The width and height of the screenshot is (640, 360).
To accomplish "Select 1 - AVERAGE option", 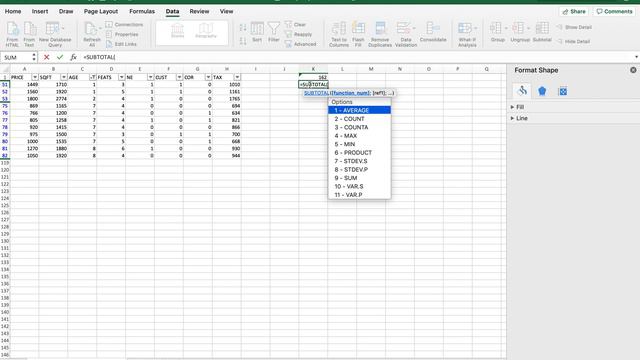I will coord(359,110).
